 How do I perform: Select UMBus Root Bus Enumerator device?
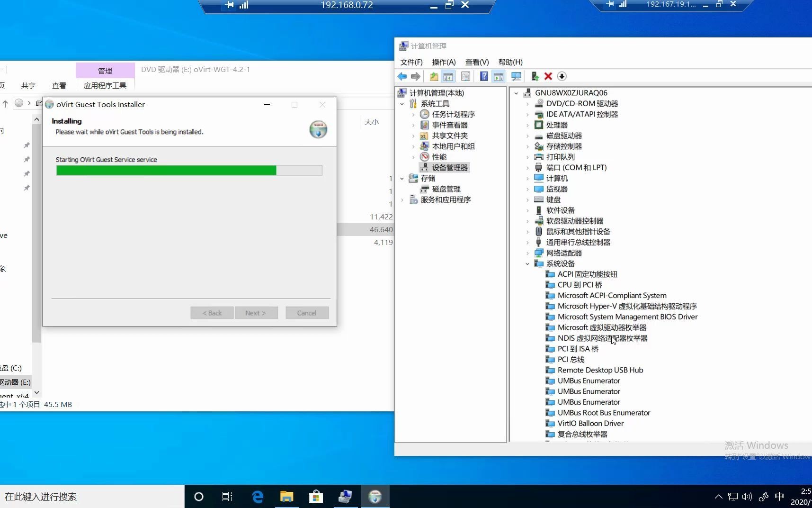[x=604, y=413]
